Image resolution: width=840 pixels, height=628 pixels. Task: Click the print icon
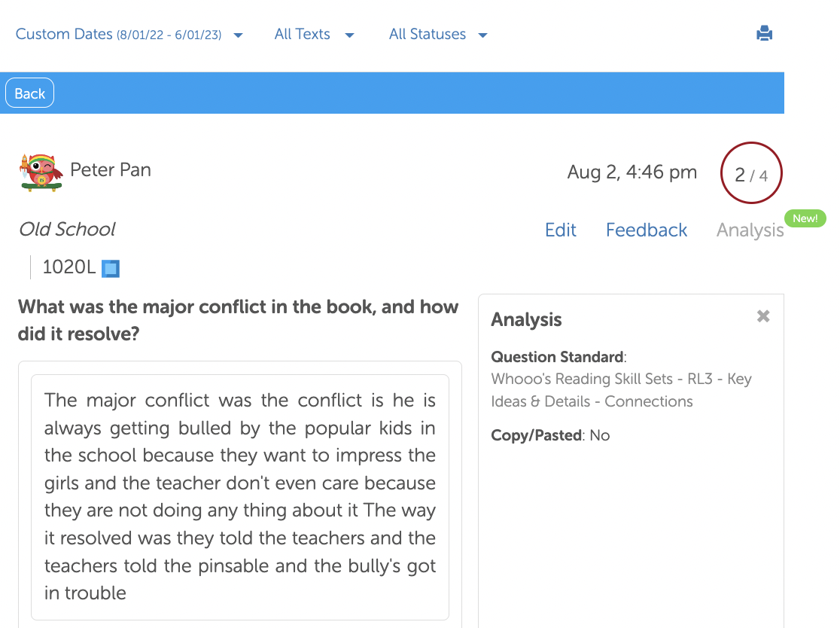pyautogui.click(x=764, y=33)
